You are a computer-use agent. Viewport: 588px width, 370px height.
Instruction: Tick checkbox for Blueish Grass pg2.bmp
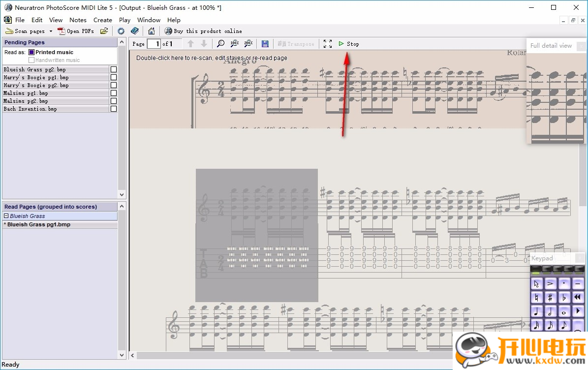tap(114, 69)
